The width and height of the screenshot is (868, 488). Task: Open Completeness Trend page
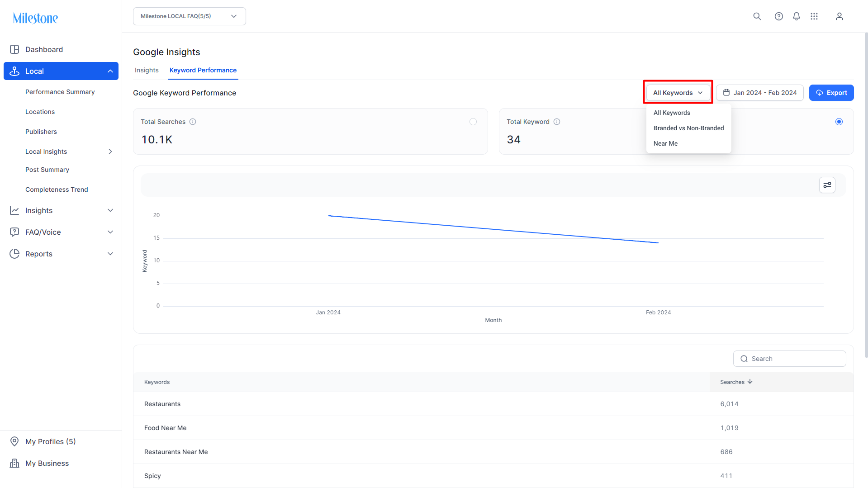coord(57,190)
